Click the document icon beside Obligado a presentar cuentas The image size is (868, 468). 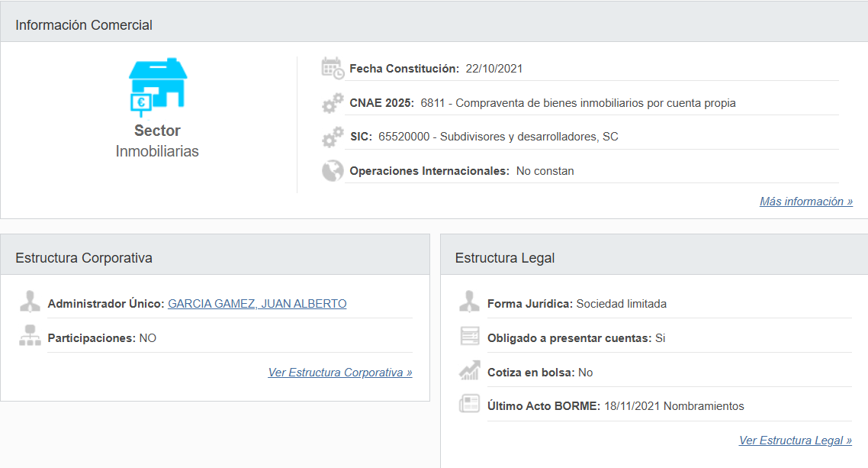tap(469, 336)
